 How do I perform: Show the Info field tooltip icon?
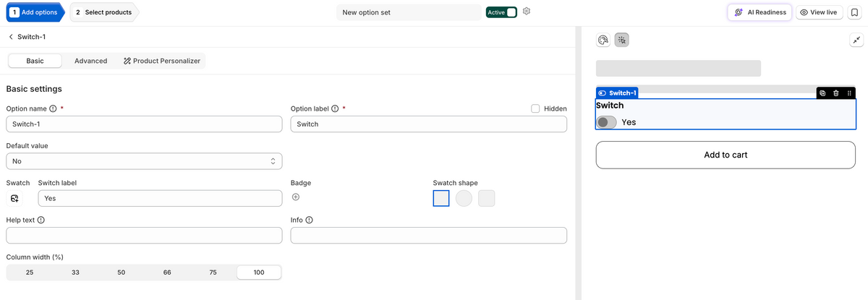310,220
